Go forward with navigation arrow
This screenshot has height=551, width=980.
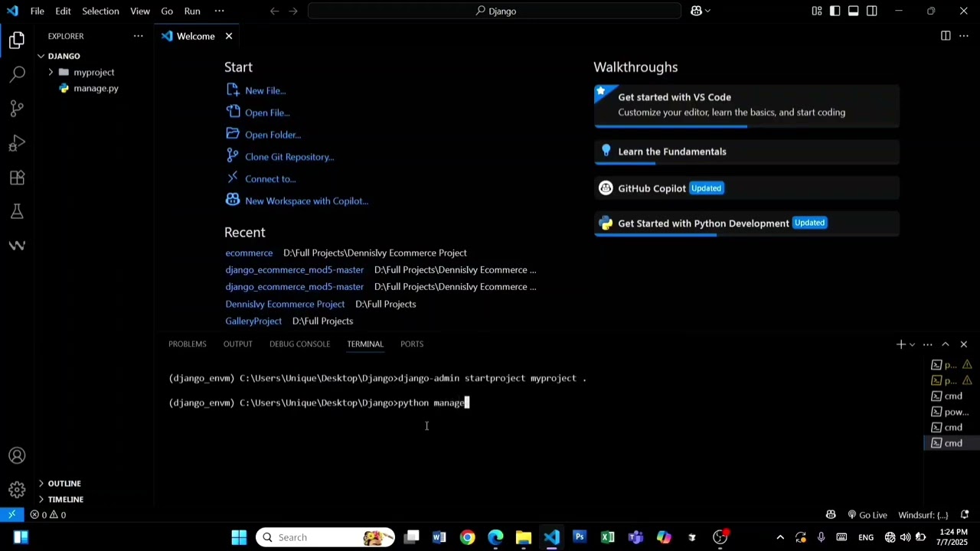(293, 11)
